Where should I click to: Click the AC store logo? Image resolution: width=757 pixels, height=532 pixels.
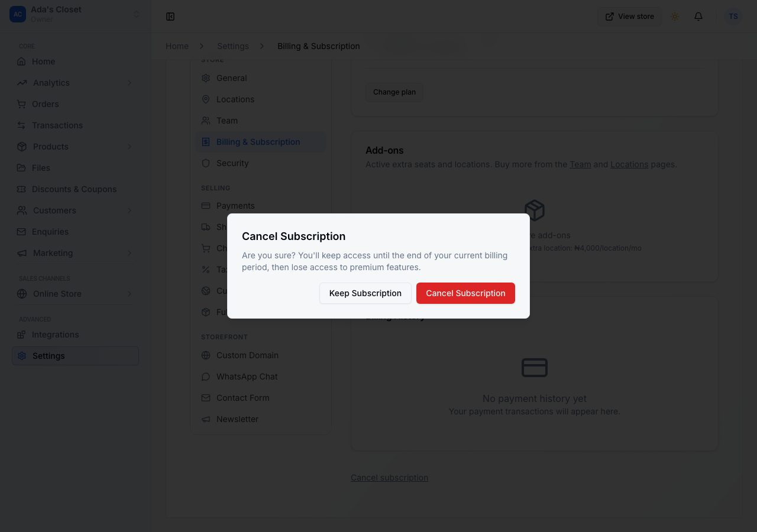pos(18,14)
